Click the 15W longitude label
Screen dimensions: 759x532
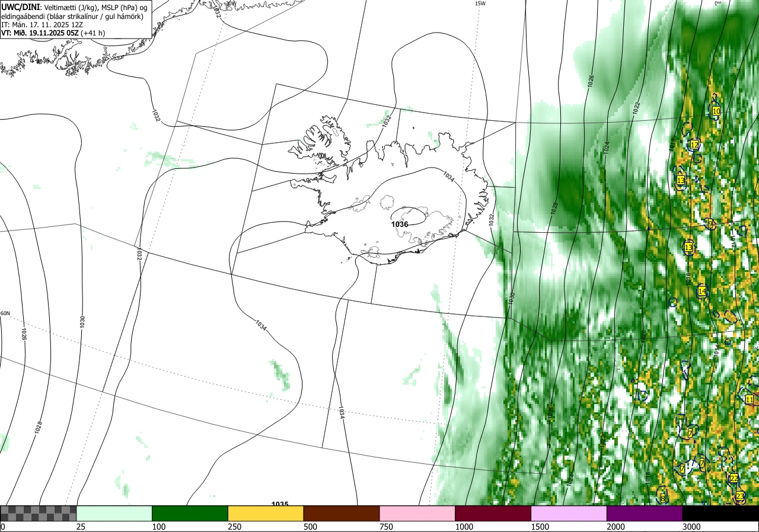pyautogui.click(x=480, y=4)
